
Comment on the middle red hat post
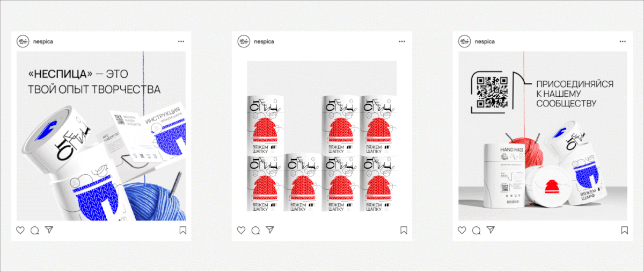256,230
